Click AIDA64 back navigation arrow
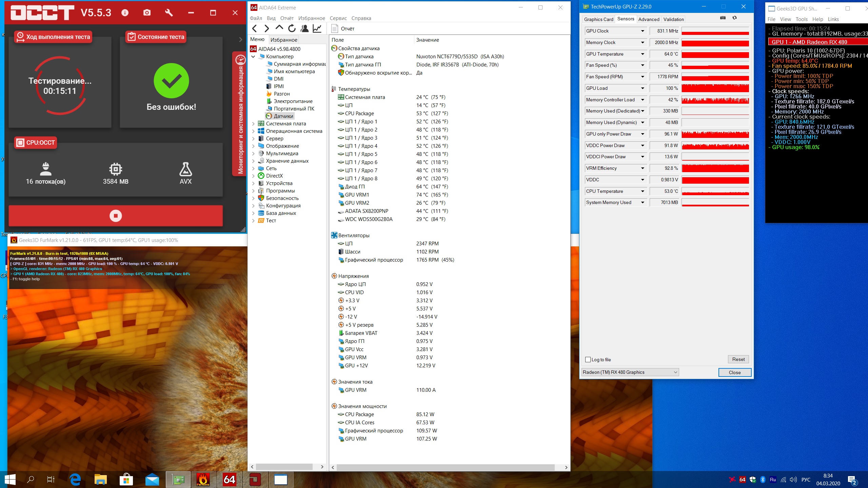 255,29
